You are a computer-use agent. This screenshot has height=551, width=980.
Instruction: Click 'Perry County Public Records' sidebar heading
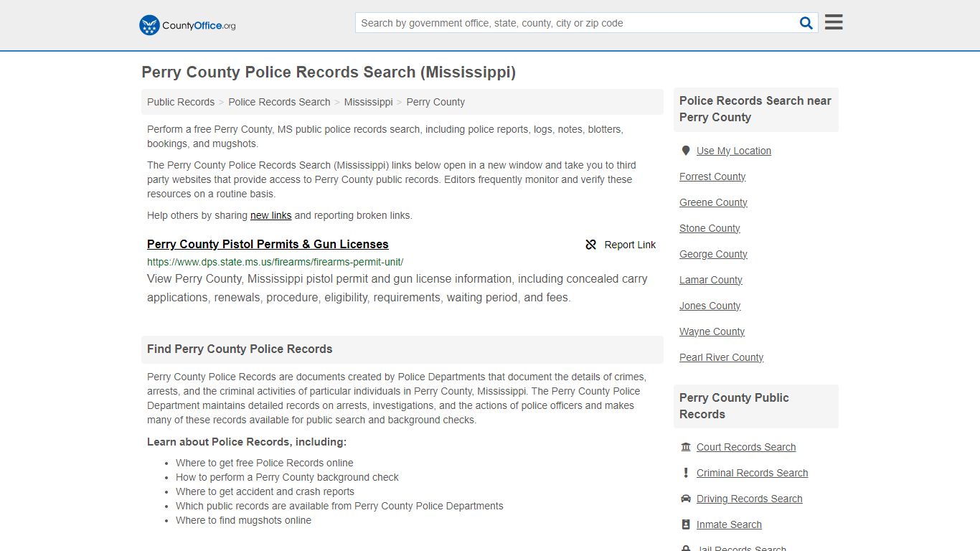734,406
